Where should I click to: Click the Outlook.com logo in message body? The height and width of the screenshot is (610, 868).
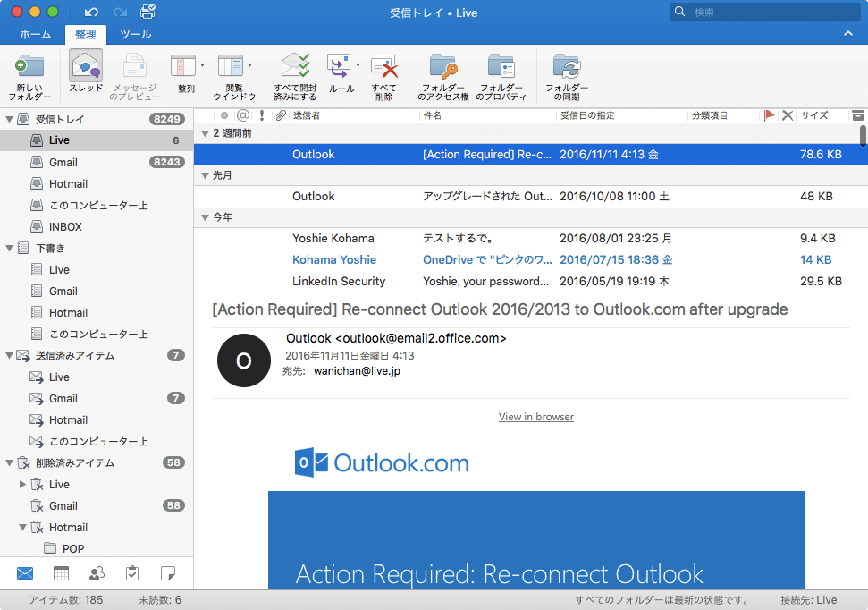pos(382,462)
